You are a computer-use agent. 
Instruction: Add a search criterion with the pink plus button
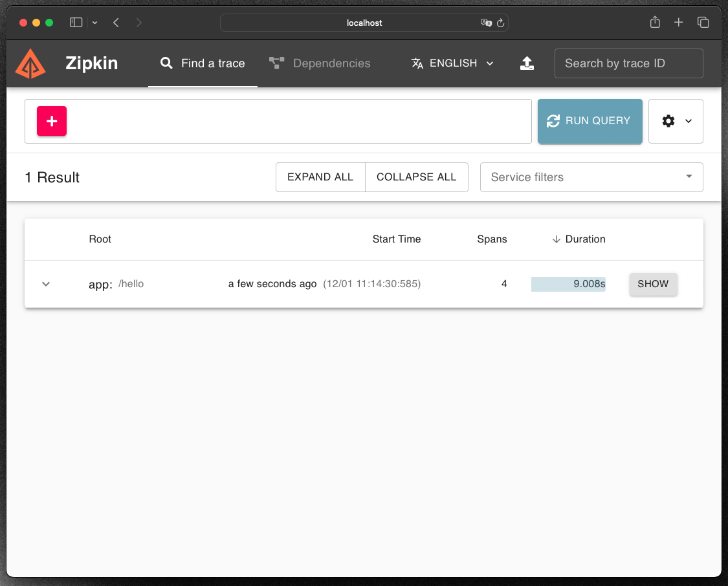(52, 121)
